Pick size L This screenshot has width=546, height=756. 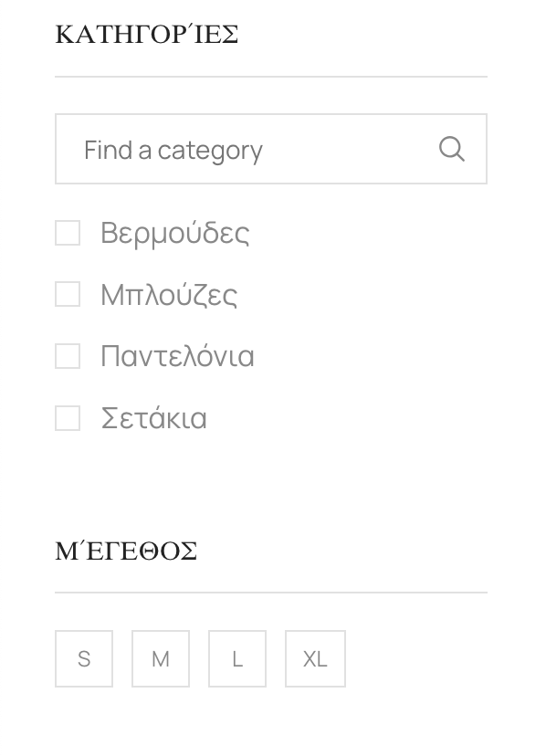click(237, 658)
